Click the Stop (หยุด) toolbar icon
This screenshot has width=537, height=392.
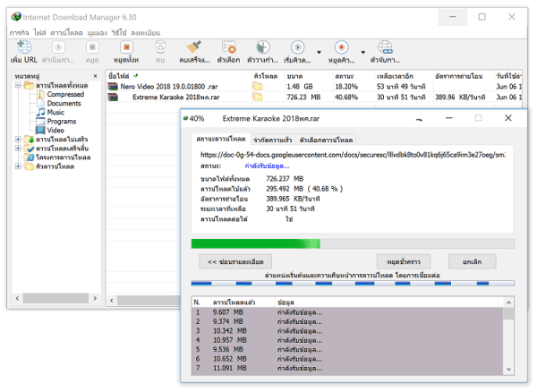(x=92, y=47)
